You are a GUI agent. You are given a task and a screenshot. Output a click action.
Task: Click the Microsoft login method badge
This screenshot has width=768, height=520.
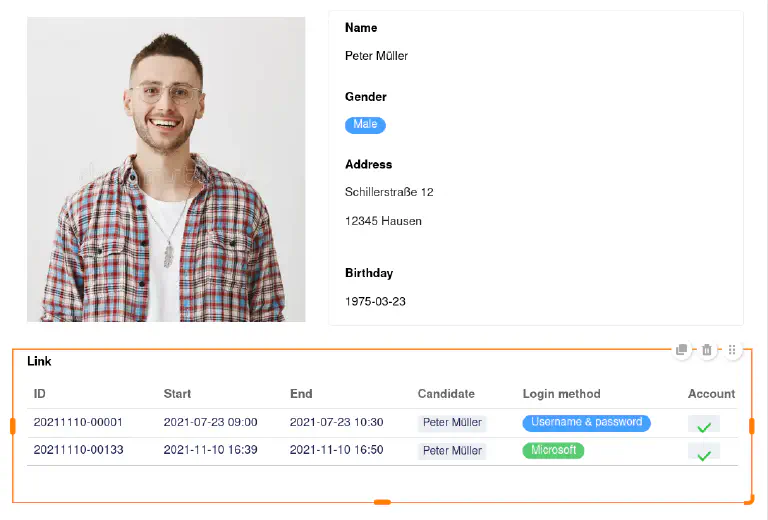[553, 451]
